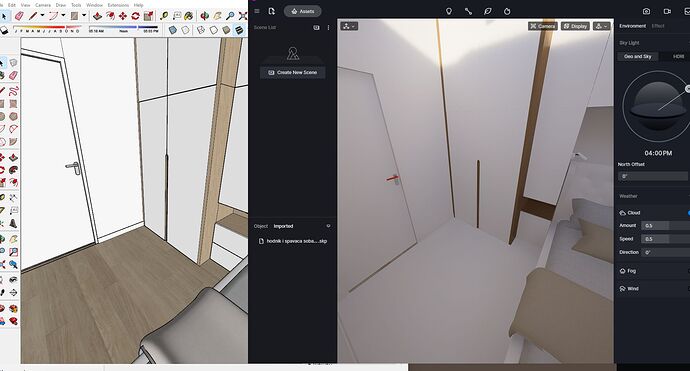Activate the Zoom Extents tool
Viewport: 690px width, 371px height.
point(242,16)
